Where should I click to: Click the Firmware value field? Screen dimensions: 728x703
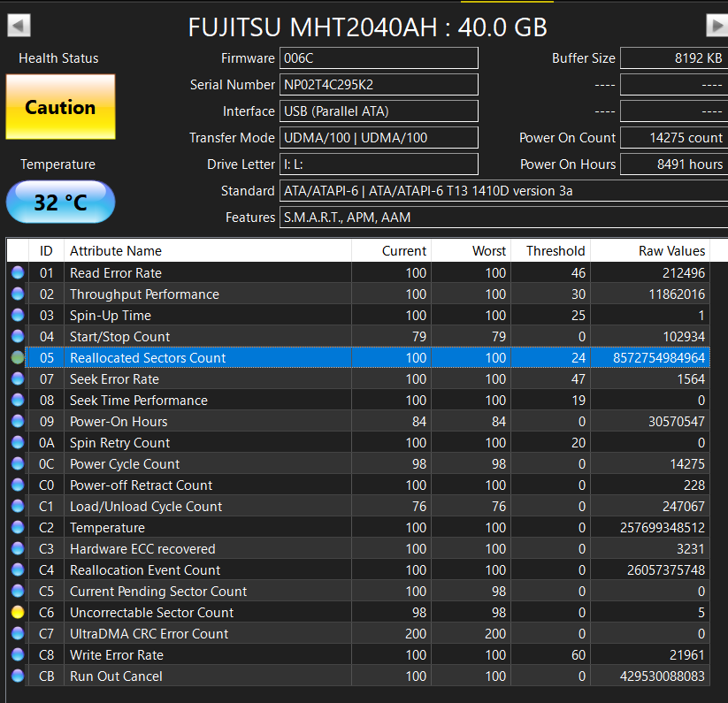(x=379, y=58)
